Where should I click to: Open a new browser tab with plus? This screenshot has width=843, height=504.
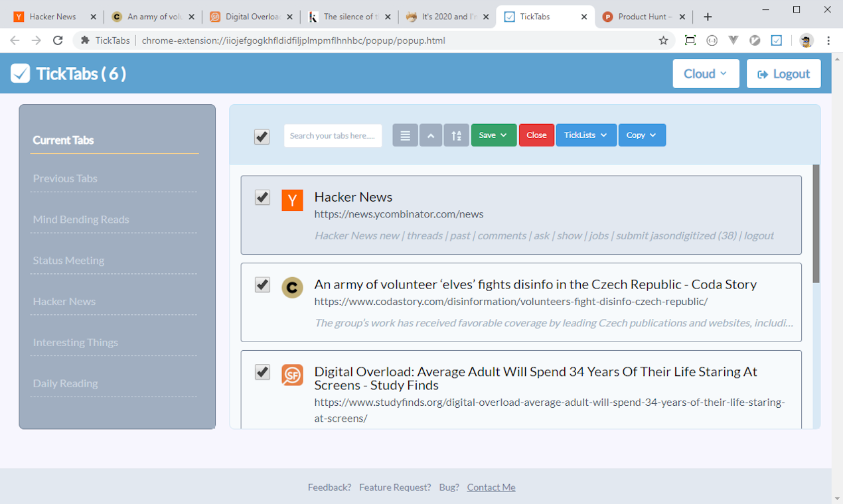708,17
